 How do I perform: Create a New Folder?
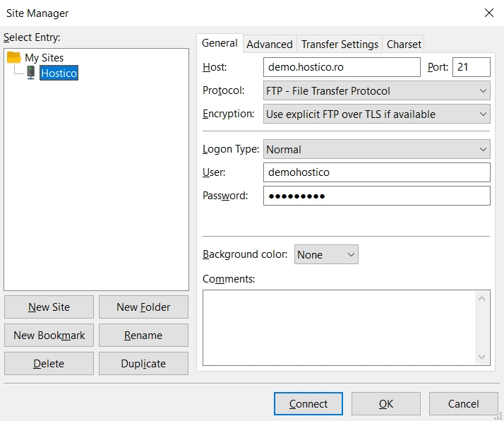tap(143, 307)
